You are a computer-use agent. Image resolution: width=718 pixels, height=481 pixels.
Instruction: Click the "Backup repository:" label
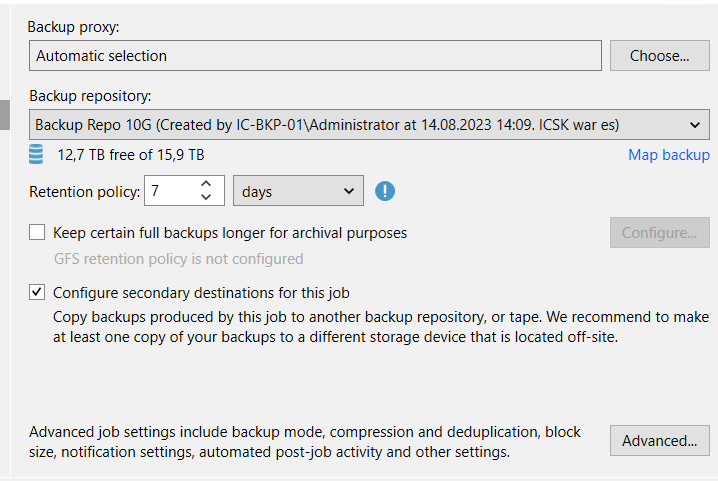click(89, 96)
